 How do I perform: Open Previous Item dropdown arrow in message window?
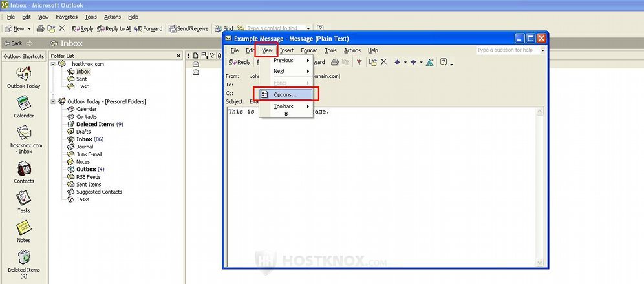405,63
